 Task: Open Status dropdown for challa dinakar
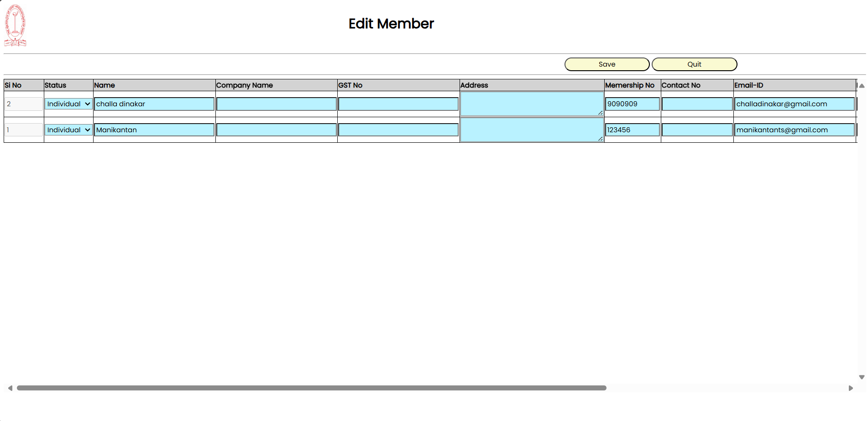point(68,104)
